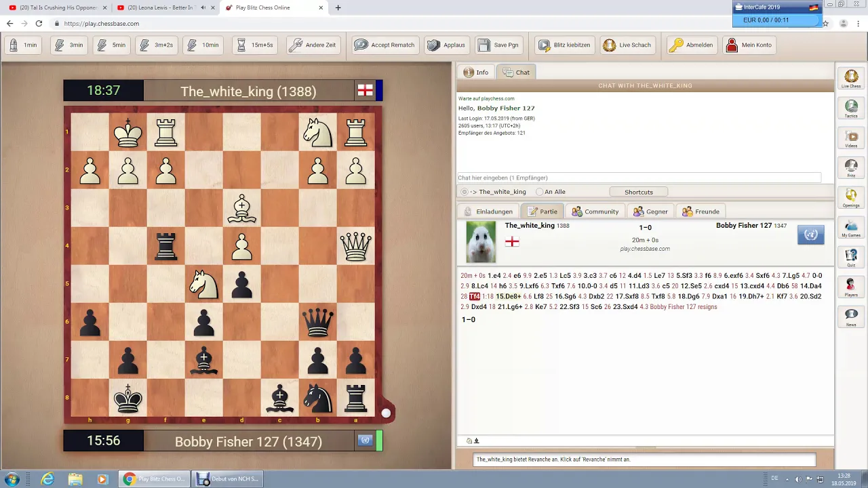
Task: Focus the chat message input field
Action: click(639, 178)
